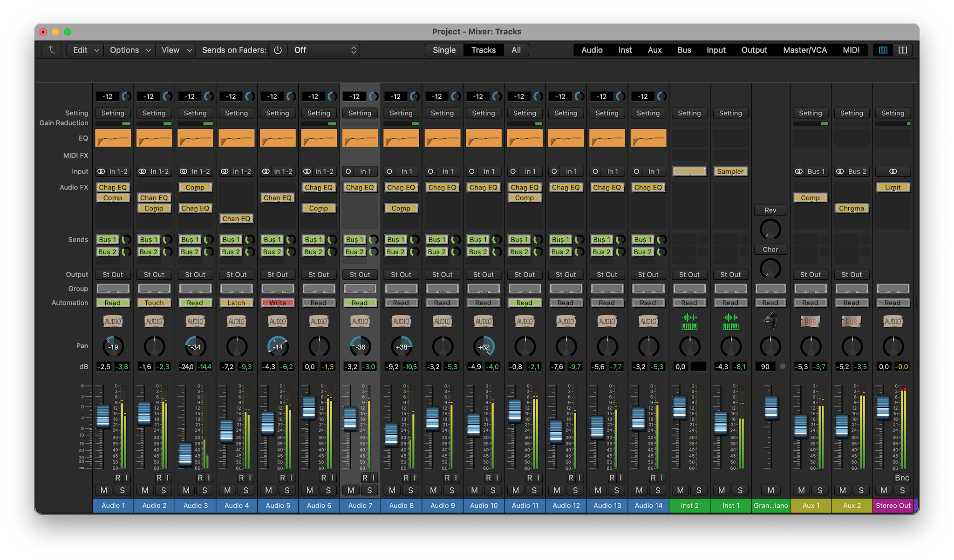The image size is (954, 560).
Task: Adjust the Stereo Out pan knob
Action: click(893, 346)
